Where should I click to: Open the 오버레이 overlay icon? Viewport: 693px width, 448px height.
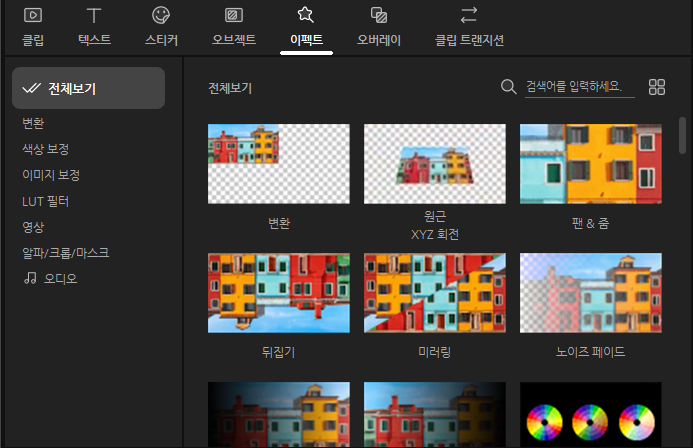click(x=379, y=16)
